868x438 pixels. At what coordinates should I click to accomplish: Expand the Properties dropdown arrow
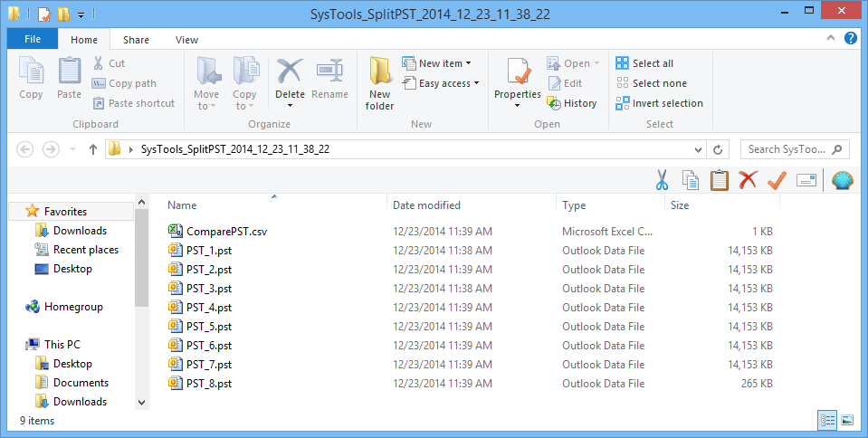(518, 106)
